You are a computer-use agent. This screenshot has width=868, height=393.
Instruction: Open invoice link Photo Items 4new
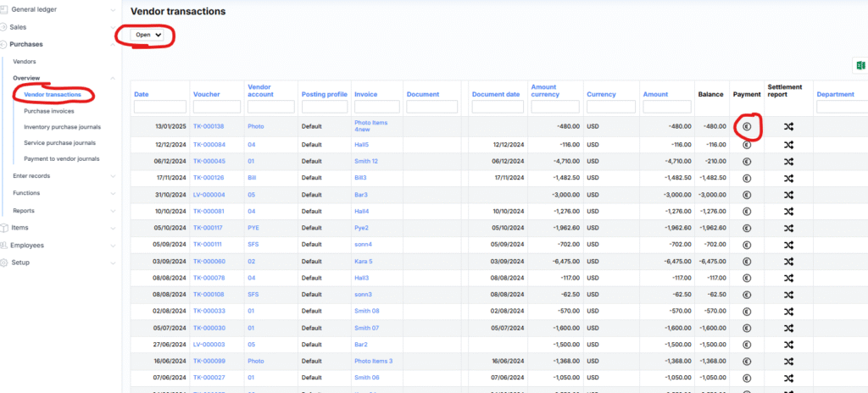pos(370,126)
